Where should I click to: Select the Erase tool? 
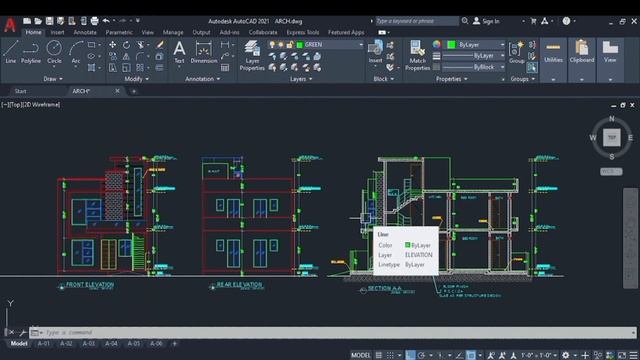tap(160, 44)
